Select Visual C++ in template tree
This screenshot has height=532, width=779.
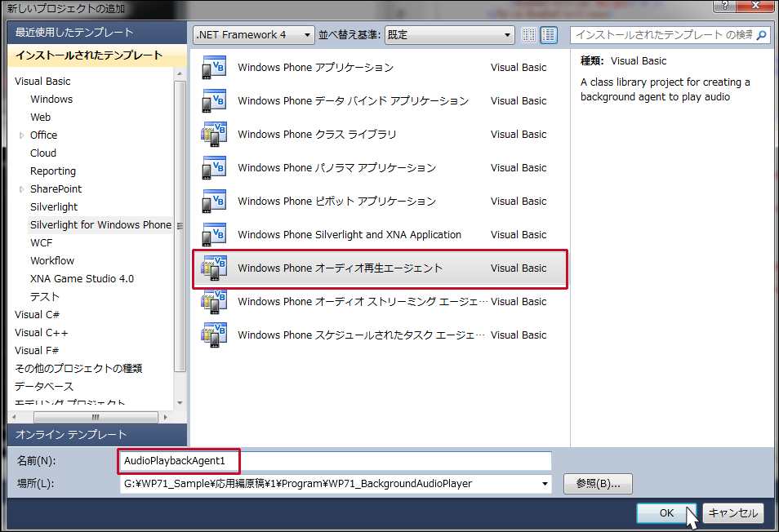(x=41, y=333)
